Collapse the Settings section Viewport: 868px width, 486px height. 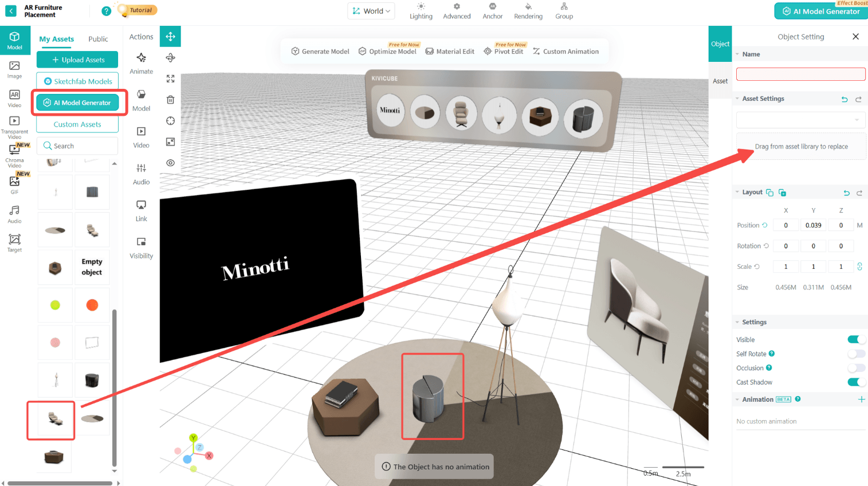coord(737,322)
